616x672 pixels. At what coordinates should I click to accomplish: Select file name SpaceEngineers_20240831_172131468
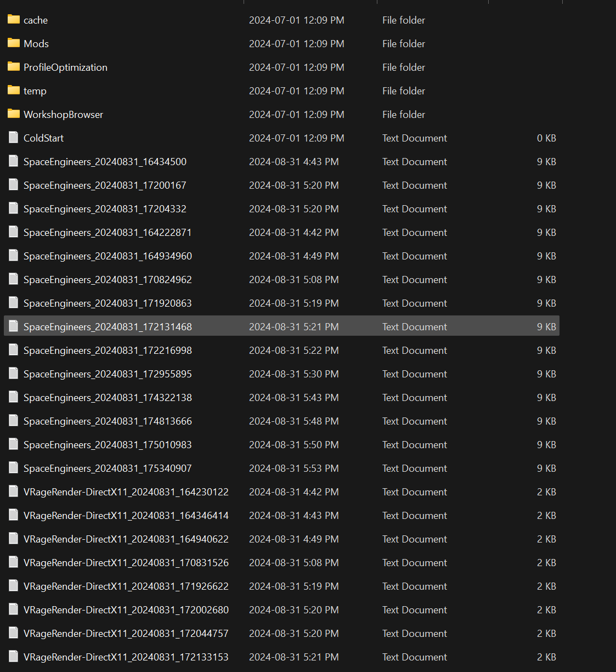[x=108, y=327]
